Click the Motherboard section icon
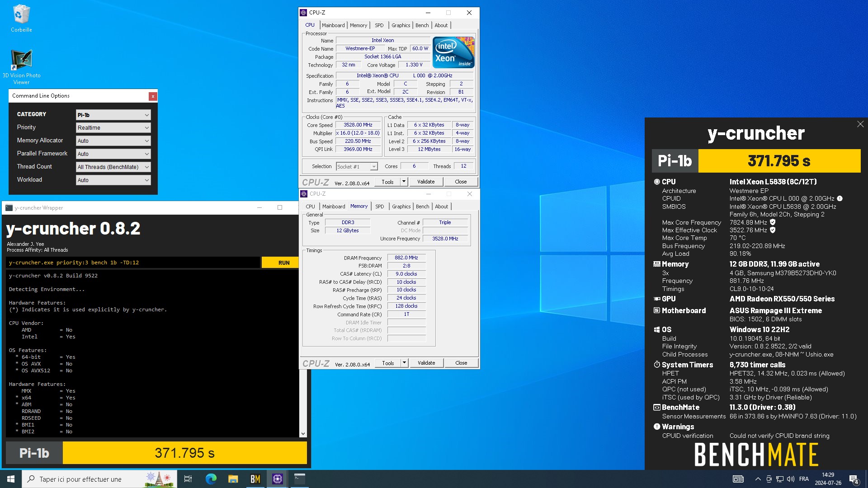Image resolution: width=868 pixels, height=488 pixels. pyautogui.click(x=657, y=310)
